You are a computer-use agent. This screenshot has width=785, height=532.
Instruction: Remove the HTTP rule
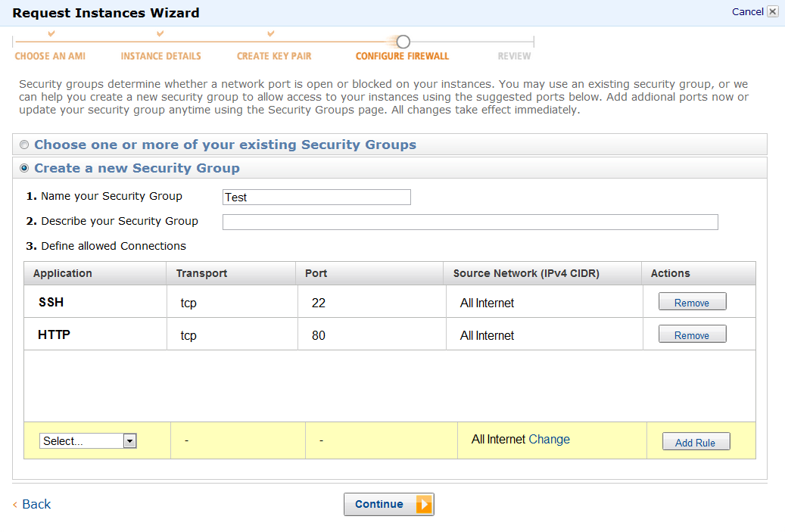click(692, 335)
